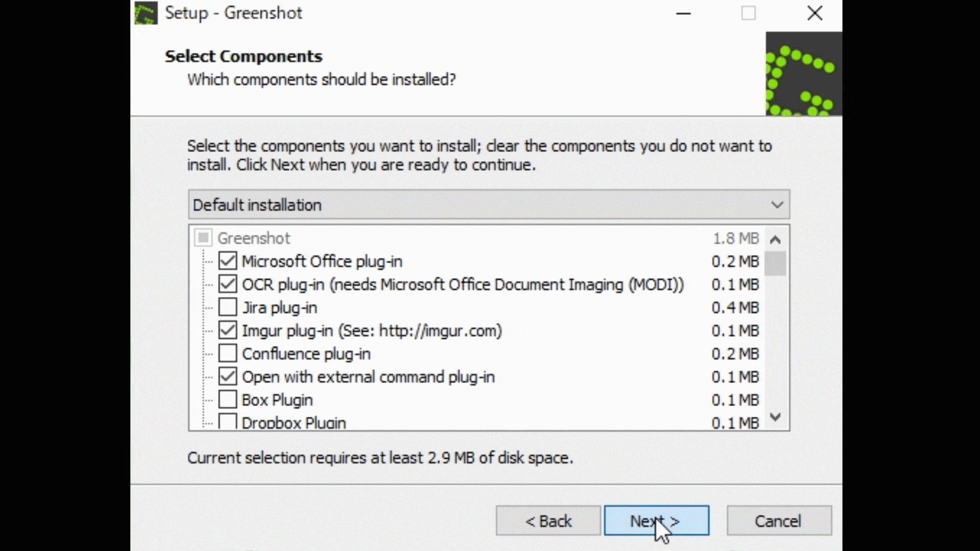Click the Greenshot icon in the title bar
This screenshot has height=551, width=980.
pos(146,13)
